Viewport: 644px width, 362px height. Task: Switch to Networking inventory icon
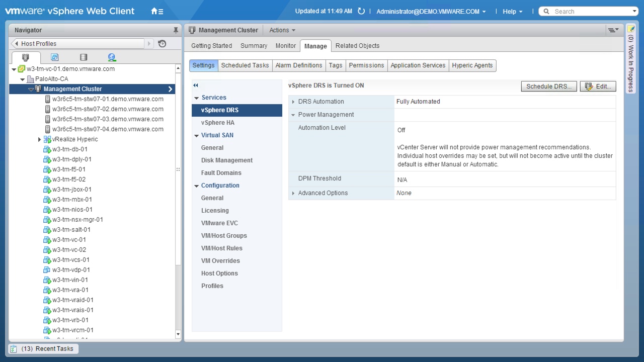click(112, 57)
